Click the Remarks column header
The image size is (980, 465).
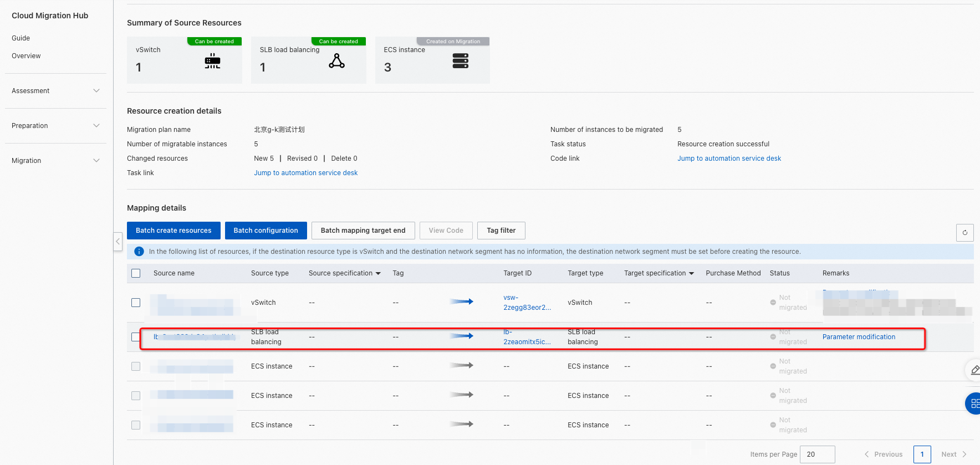point(836,273)
